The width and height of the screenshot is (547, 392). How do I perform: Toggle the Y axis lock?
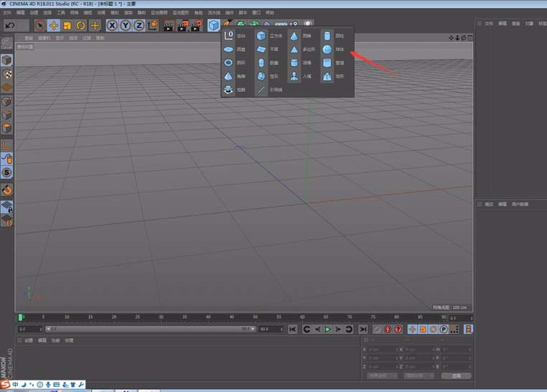[126, 25]
